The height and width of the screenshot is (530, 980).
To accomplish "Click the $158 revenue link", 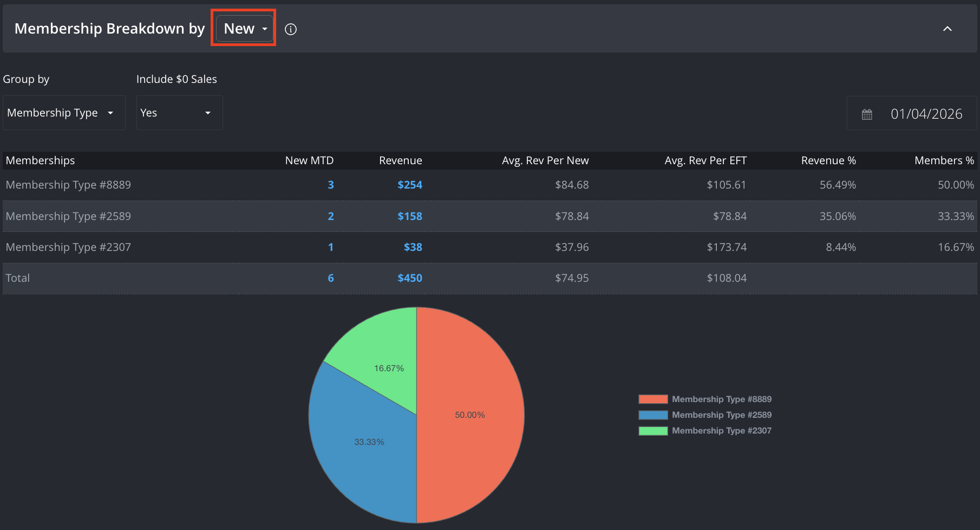I will click(x=410, y=216).
